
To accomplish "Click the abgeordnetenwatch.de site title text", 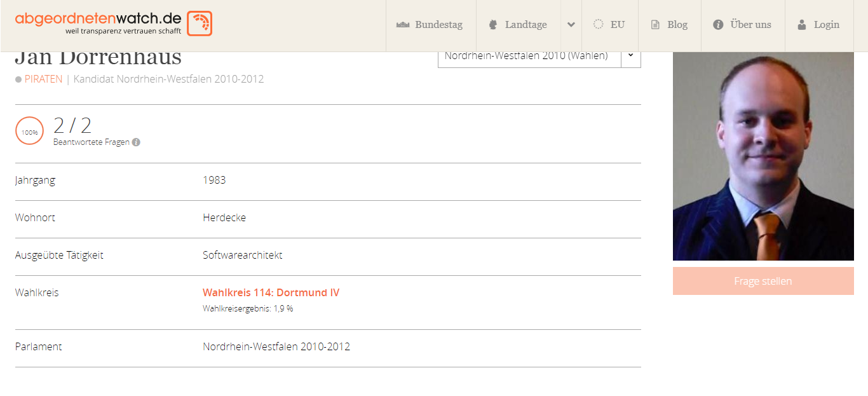I will (x=98, y=18).
